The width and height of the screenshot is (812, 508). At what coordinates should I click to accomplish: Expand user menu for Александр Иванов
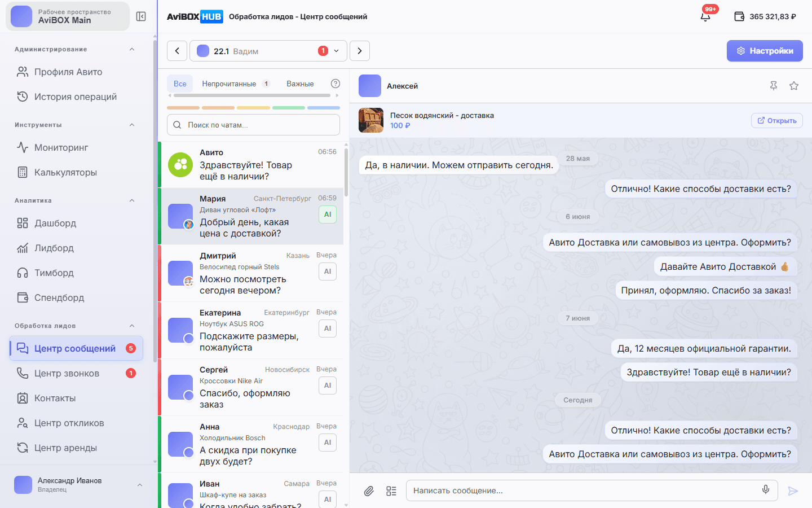[x=140, y=485]
